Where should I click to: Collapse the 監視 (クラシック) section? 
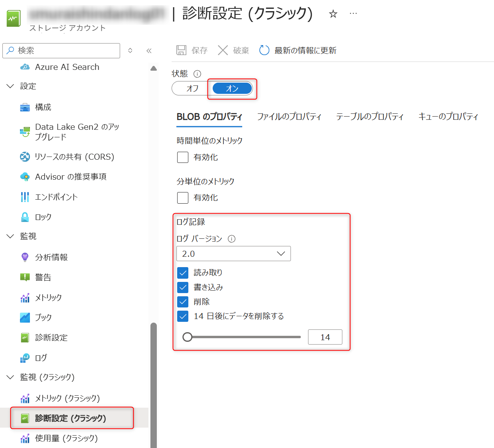pyautogui.click(x=10, y=377)
